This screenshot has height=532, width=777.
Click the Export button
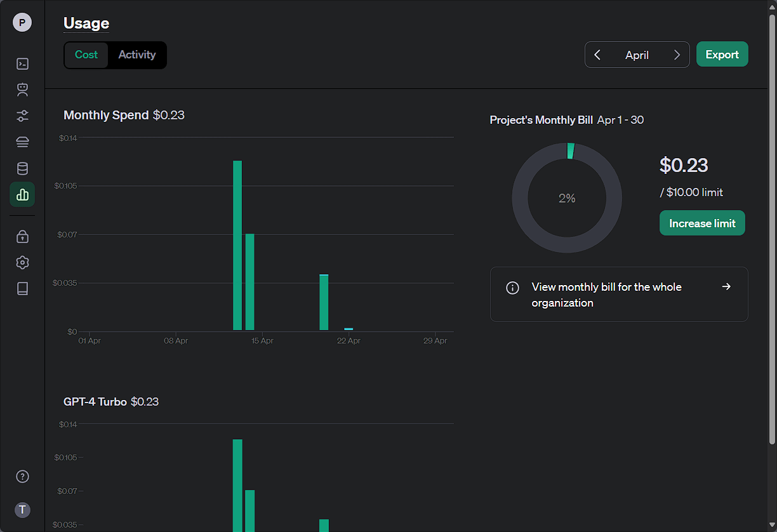[x=722, y=55]
